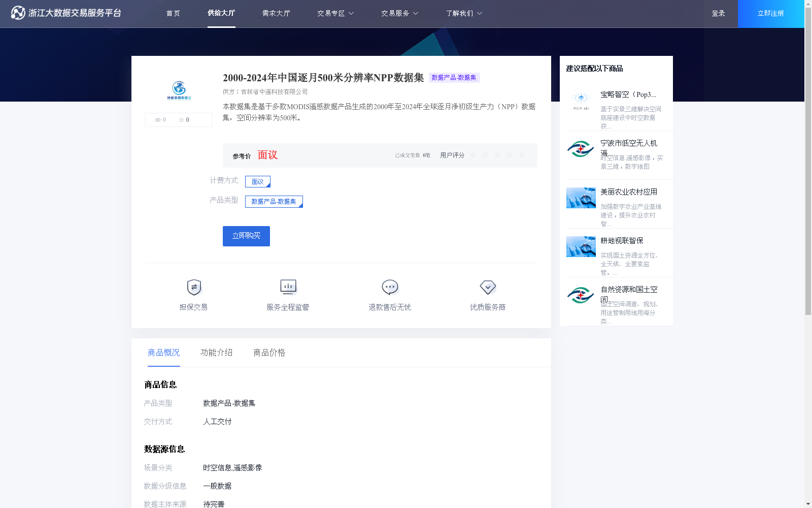This screenshot has height=508, width=812.
Task: Click the 立即注册 registration button
Action: tap(770, 14)
